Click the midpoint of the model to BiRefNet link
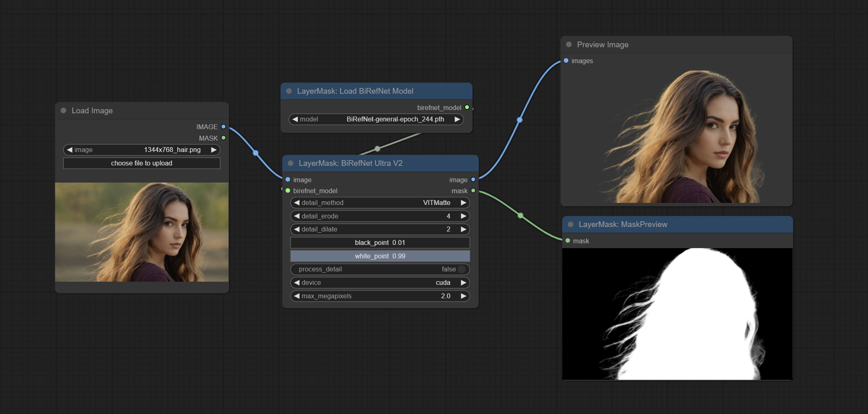This screenshot has height=414, width=868. point(377,149)
